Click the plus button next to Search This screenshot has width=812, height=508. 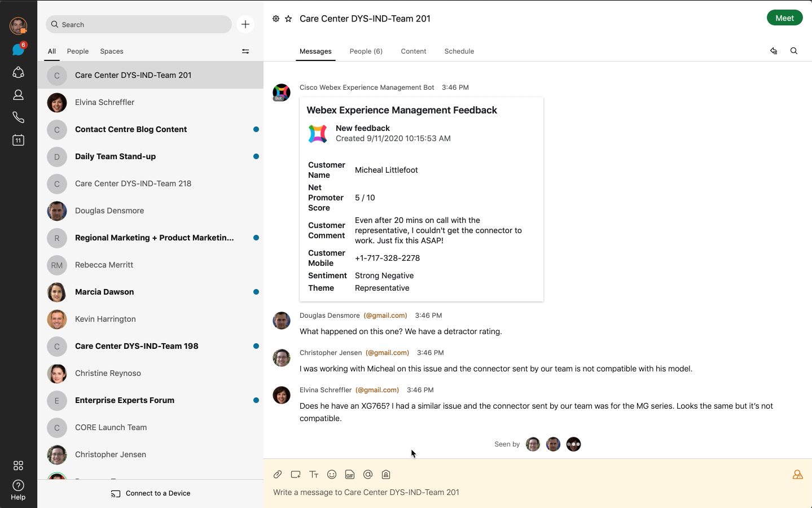[x=245, y=24]
